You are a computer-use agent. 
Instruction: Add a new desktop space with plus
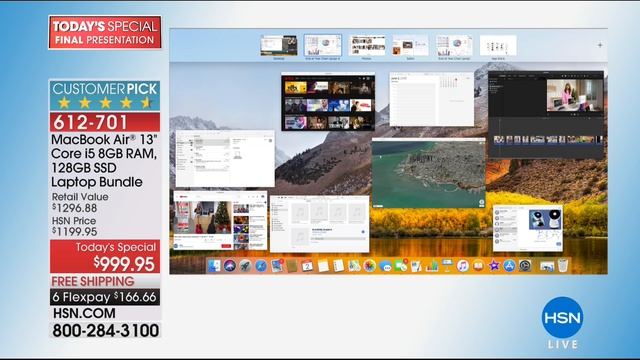pos(600,45)
